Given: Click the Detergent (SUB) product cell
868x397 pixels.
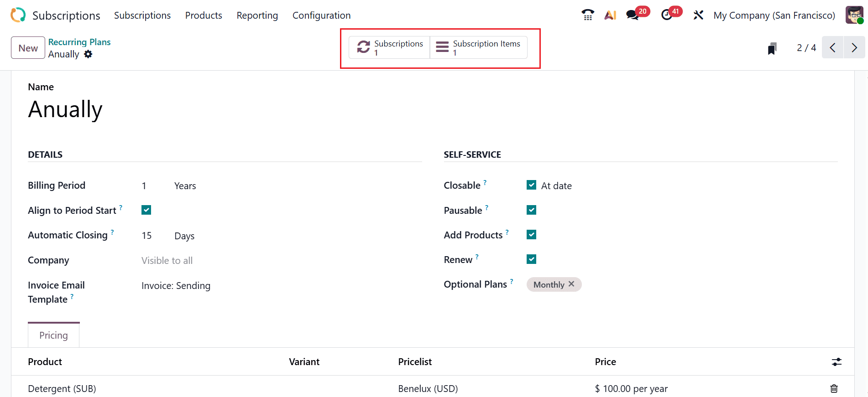Looking at the screenshot, I should point(62,389).
